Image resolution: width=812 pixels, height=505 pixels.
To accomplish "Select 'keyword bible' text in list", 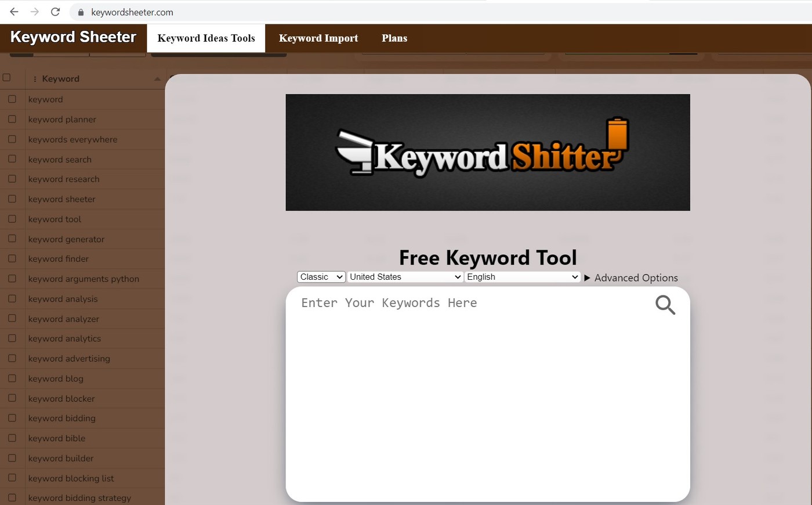I will (x=57, y=438).
